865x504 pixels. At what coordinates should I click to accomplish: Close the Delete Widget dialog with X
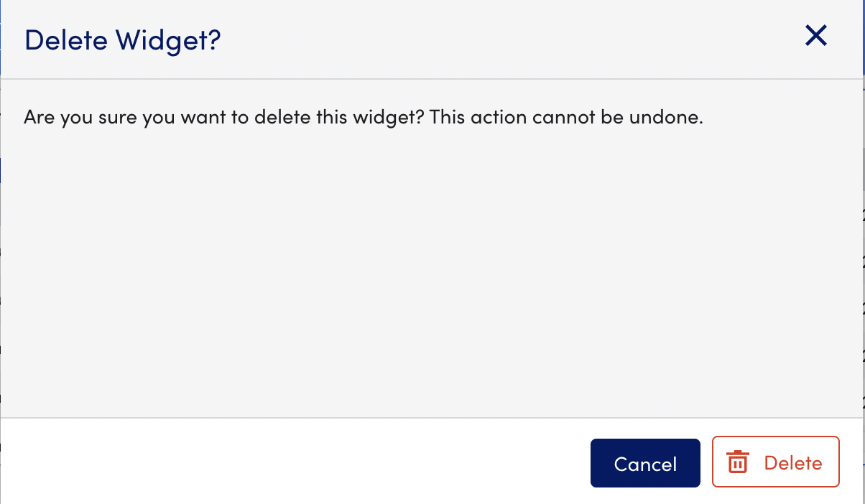point(815,35)
